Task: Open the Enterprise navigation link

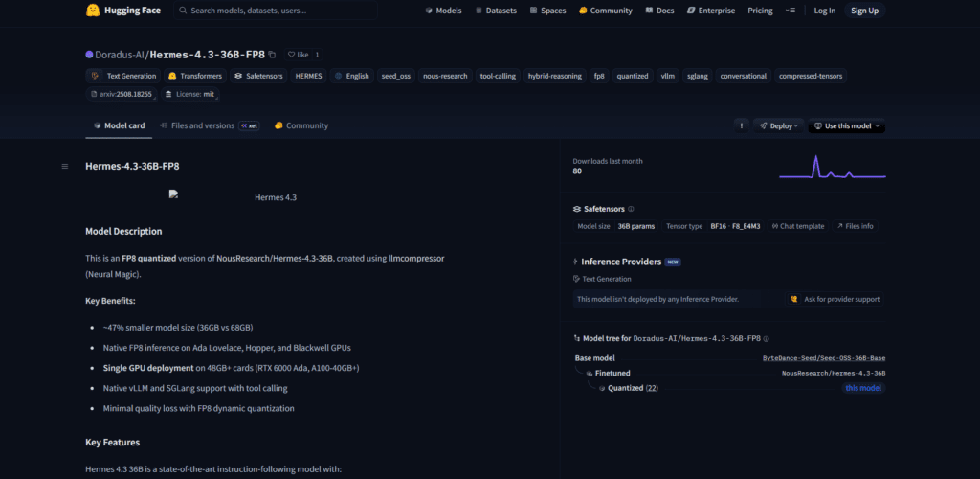Action: (x=711, y=11)
